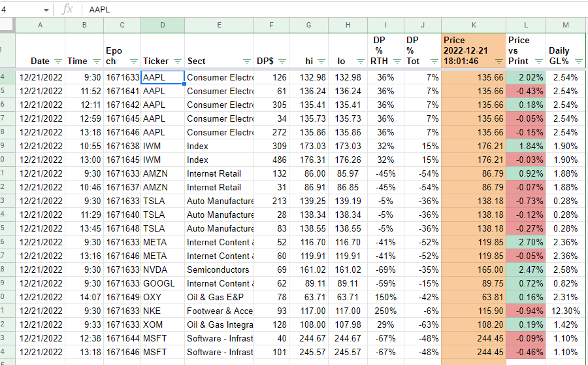This screenshot has width=588, height=365.
Task: Open the DP % RTH filter
Action: [x=397, y=61]
